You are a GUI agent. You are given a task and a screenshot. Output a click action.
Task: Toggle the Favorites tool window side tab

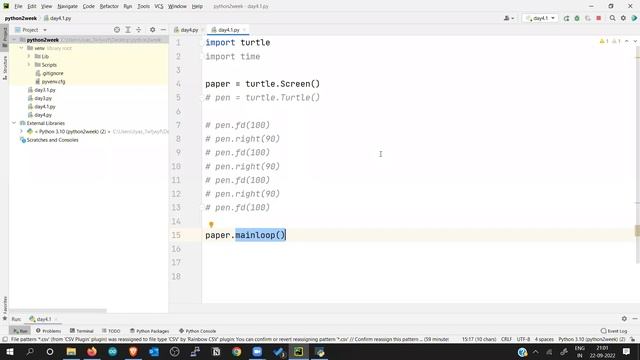4,308
